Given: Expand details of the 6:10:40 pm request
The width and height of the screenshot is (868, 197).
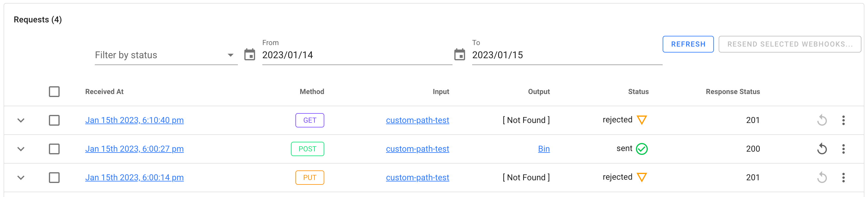Looking at the screenshot, I should 20,120.
